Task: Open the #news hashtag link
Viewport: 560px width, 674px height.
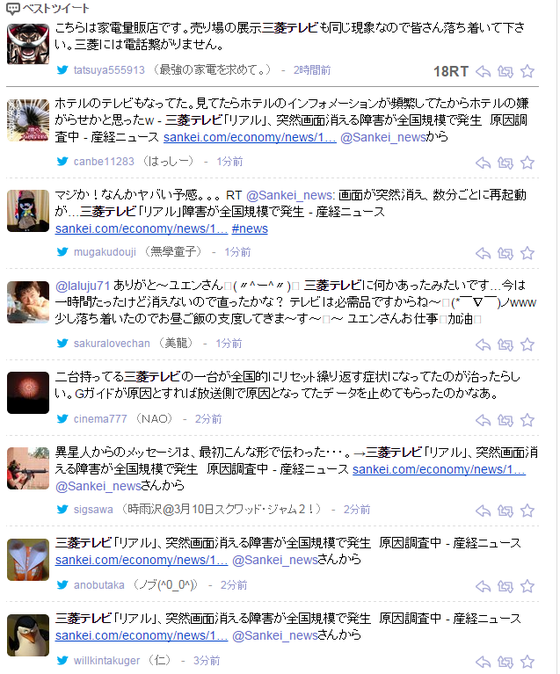Action: (x=250, y=229)
